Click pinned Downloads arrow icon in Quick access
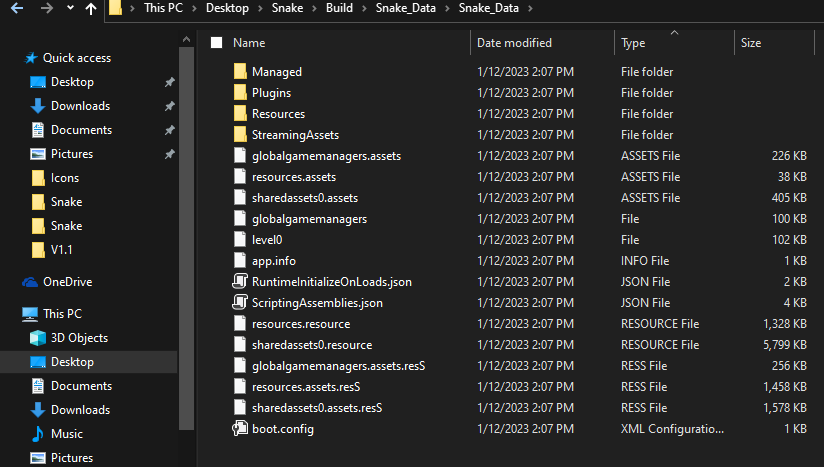The height and width of the screenshot is (467, 824). (x=38, y=106)
